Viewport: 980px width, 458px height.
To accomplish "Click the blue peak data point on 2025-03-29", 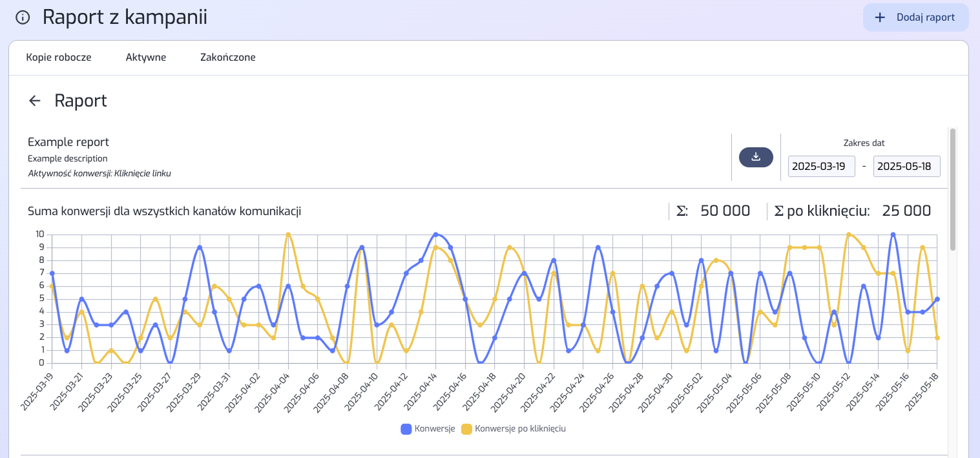I will 200,247.
